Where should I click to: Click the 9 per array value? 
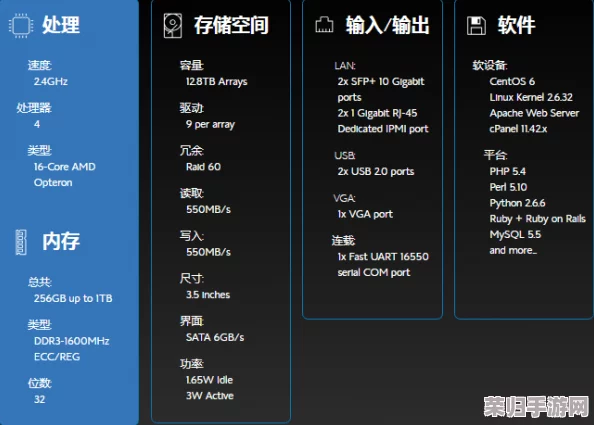(210, 124)
